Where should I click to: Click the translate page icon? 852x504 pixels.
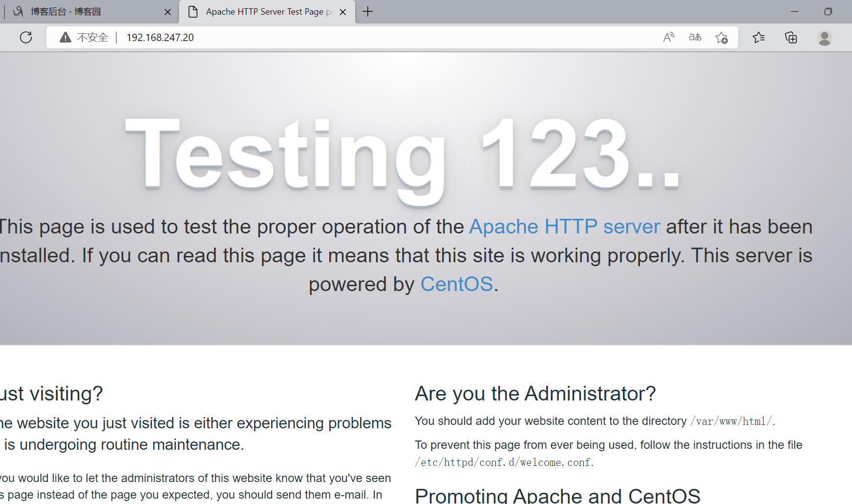point(695,37)
